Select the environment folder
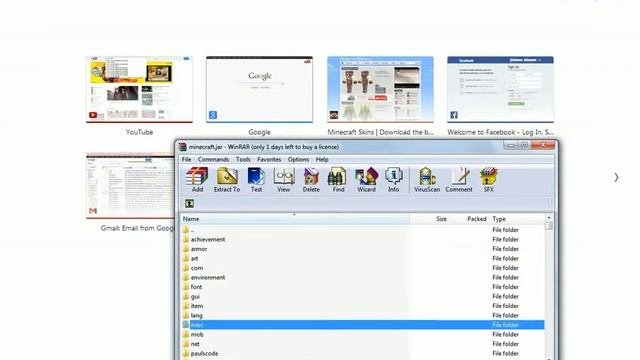The width and height of the screenshot is (640, 360). click(x=363, y=278)
